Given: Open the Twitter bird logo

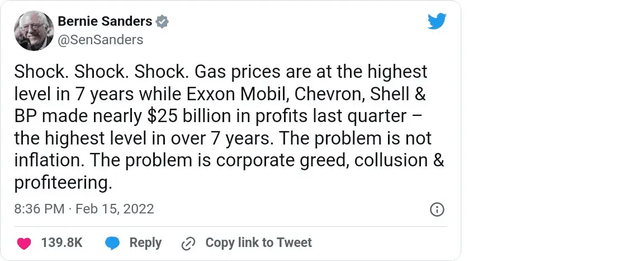Looking at the screenshot, I should [x=437, y=21].
